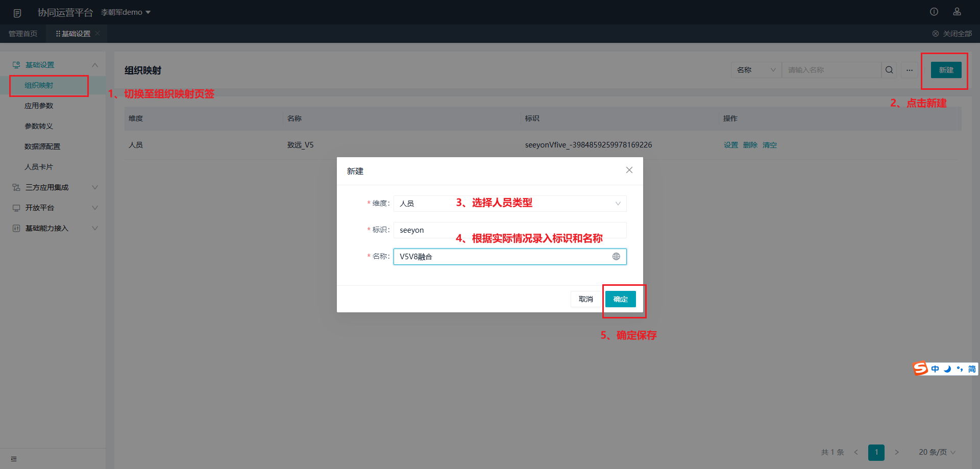Toggle the 中 Chinese input mode indicator
980x469 pixels.
[935, 369]
